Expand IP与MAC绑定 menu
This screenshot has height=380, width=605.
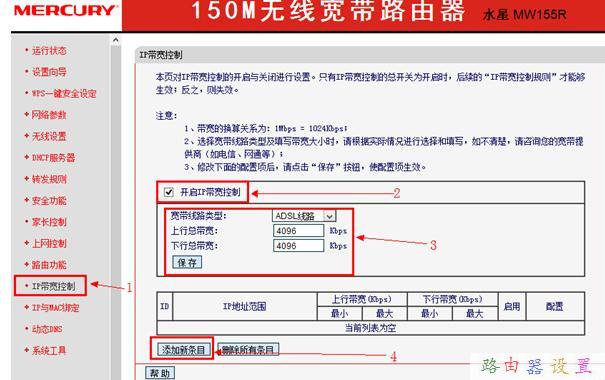pyautogui.click(x=55, y=307)
